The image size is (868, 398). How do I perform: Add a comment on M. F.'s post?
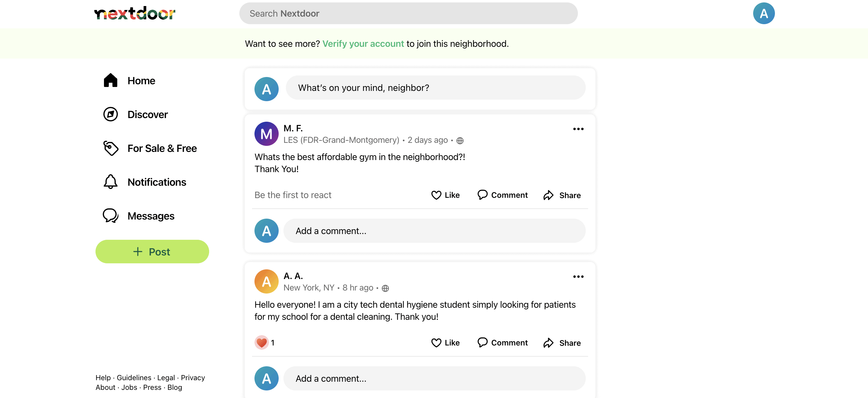434,231
